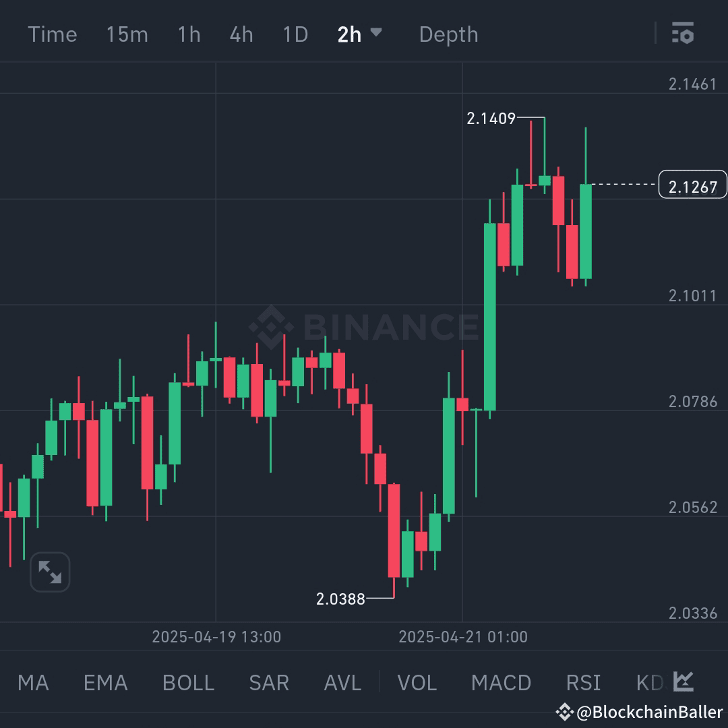Activate the SAR indicator
This screenshot has height=728, width=728.
268,682
